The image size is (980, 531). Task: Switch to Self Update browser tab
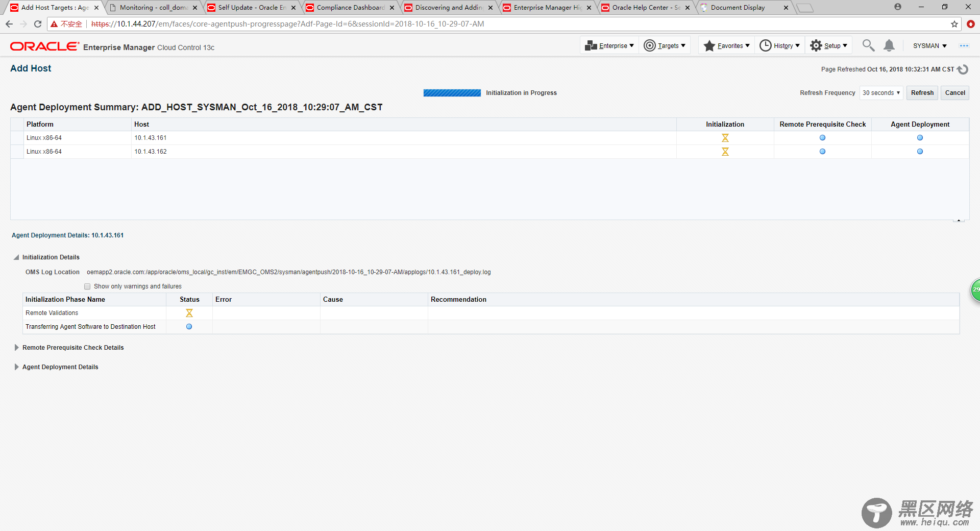pos(251,8)
